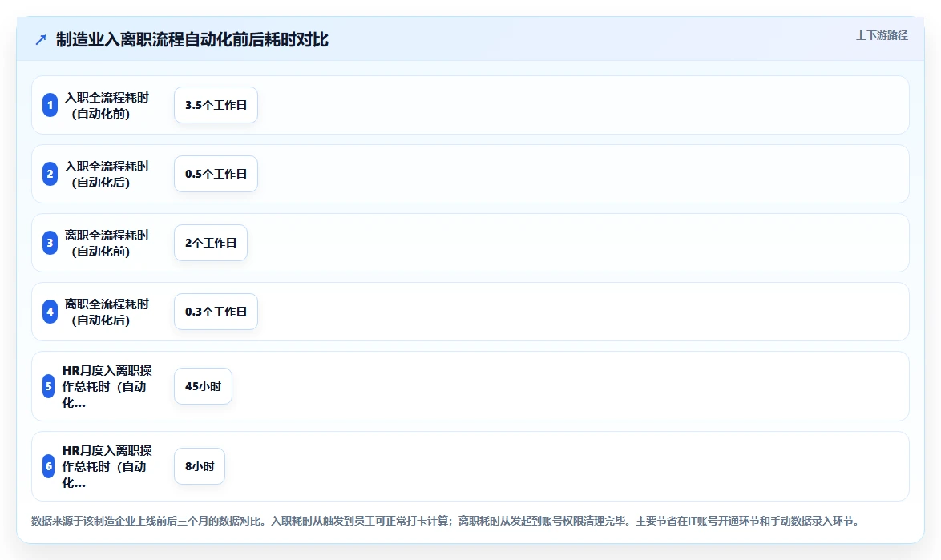Click the 45小时 value chip
The width and height of the screenshot is (941, 560).
pyautogui.click(x=203, y=386)
